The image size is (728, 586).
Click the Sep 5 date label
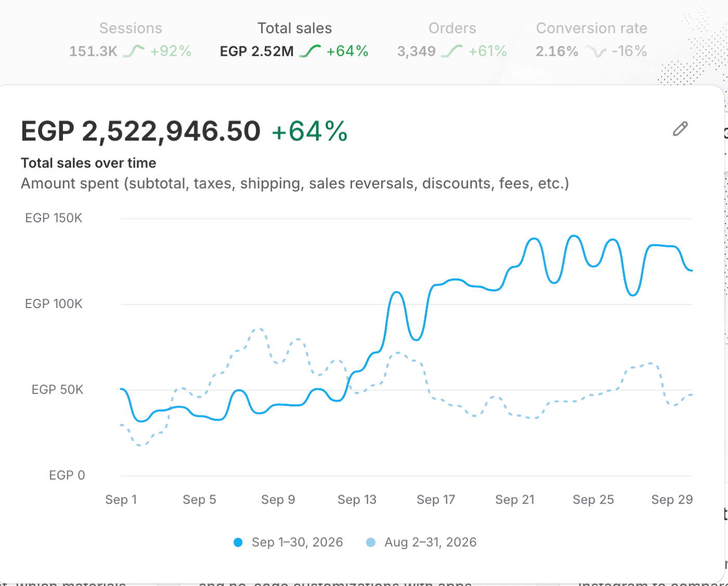click(x=199, y=500)
